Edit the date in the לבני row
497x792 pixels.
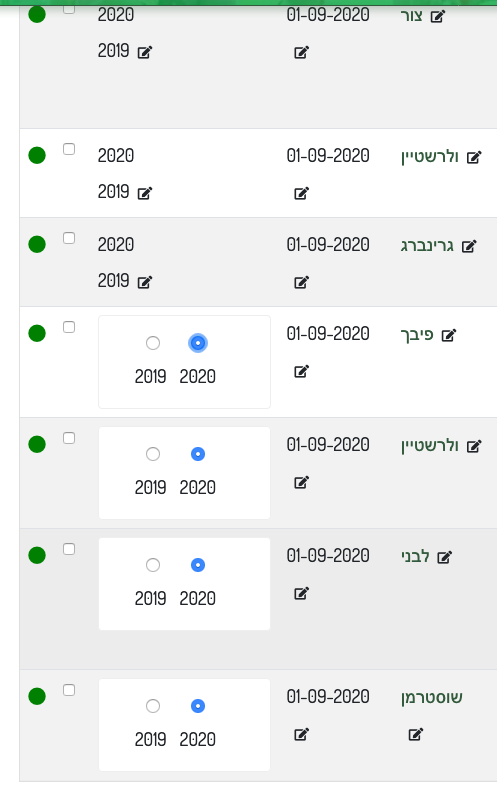(x=301, y=593)
